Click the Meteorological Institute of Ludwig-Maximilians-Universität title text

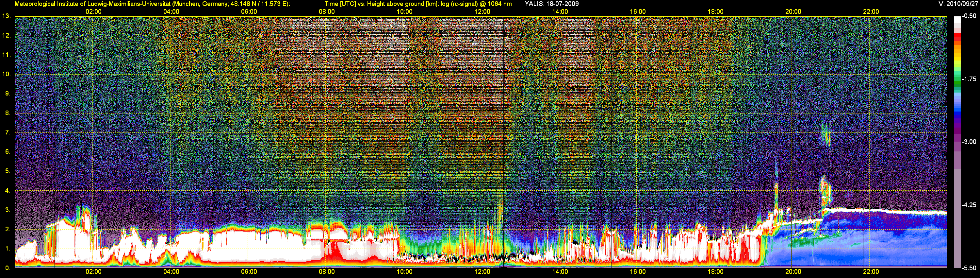point(152,4)
